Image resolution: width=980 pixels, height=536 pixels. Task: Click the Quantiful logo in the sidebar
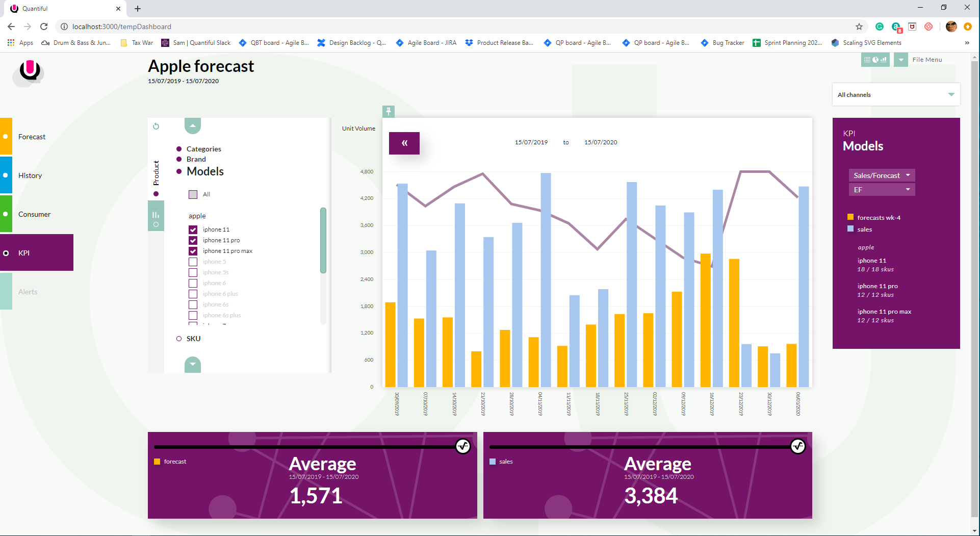[x=30, y=70]
